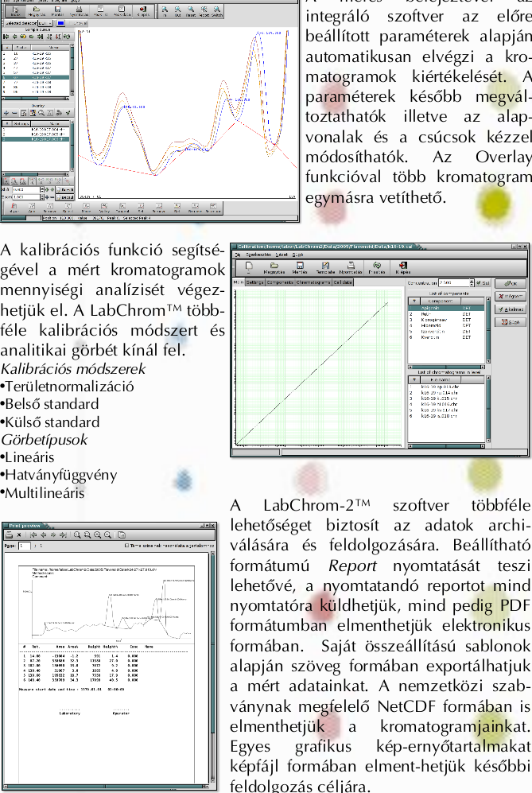Click the Alkalmaz apply button
532x793 pixels.
511,309
